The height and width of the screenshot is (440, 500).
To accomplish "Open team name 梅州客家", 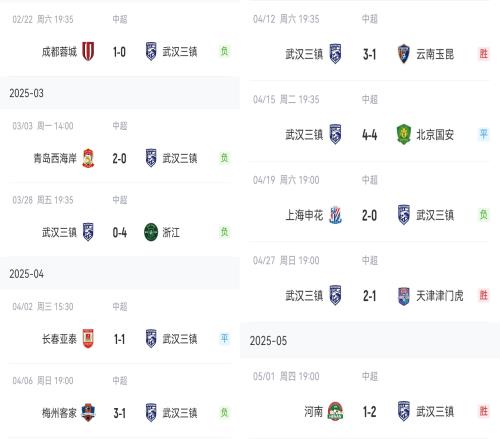I will (59, 413).
